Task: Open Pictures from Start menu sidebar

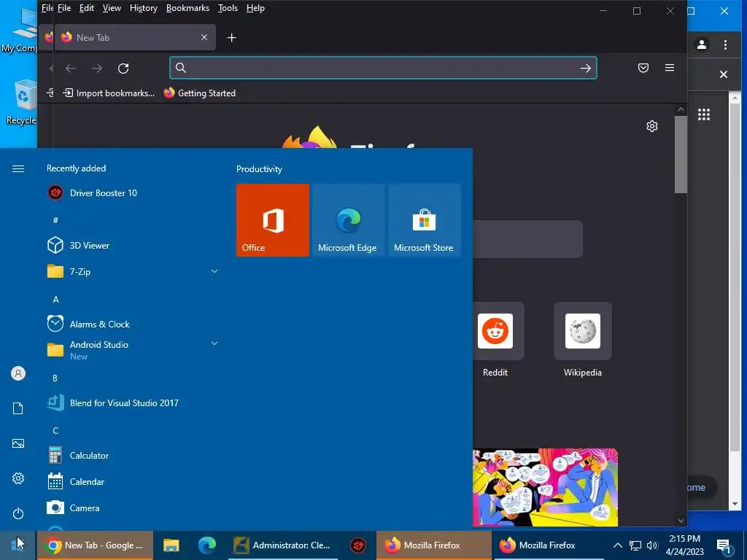Action: [18, 443]
